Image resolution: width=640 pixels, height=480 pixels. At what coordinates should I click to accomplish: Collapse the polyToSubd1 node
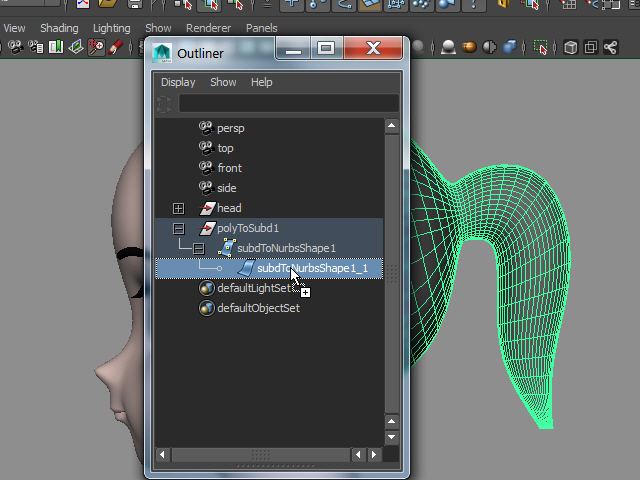[x=178, y=228]
